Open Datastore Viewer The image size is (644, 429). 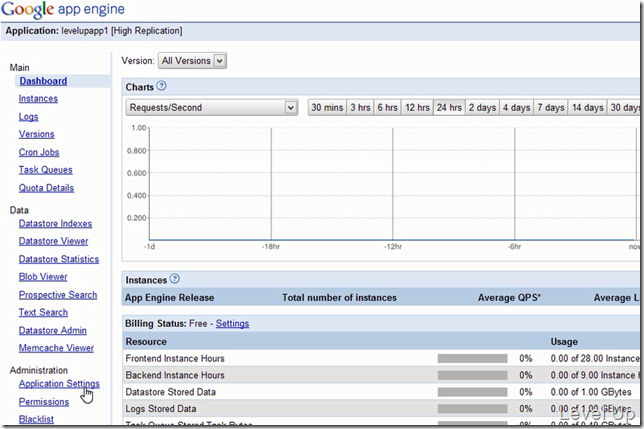click(x=53, y=241)
